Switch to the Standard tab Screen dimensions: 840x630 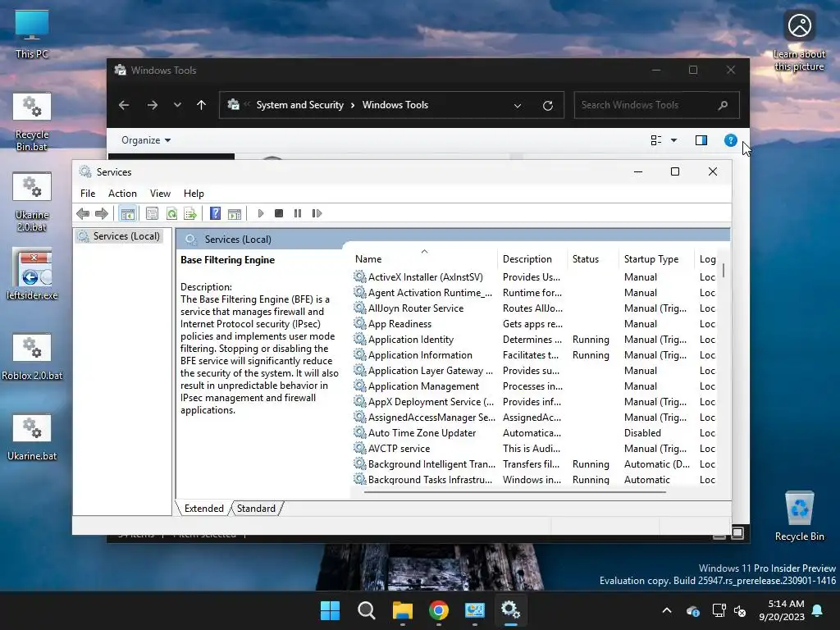tap(256, 509)
